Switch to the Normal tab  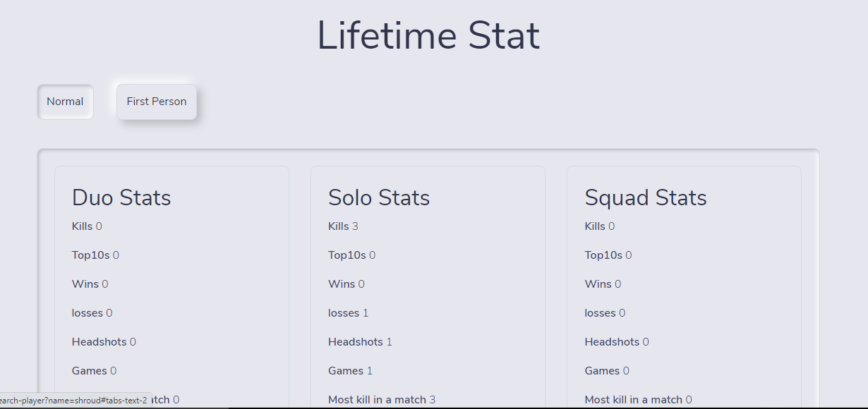pyautogui.click(x=65, y=102)
